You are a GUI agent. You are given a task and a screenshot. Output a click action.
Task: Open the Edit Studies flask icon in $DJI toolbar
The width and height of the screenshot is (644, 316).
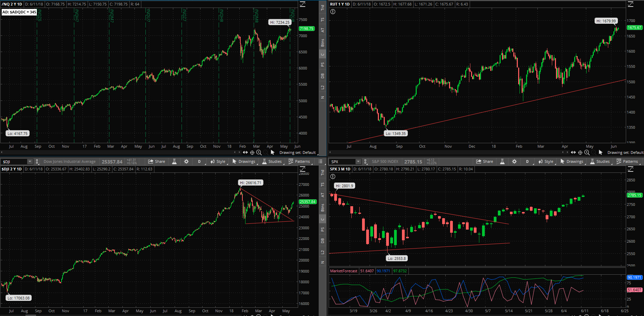174,161
